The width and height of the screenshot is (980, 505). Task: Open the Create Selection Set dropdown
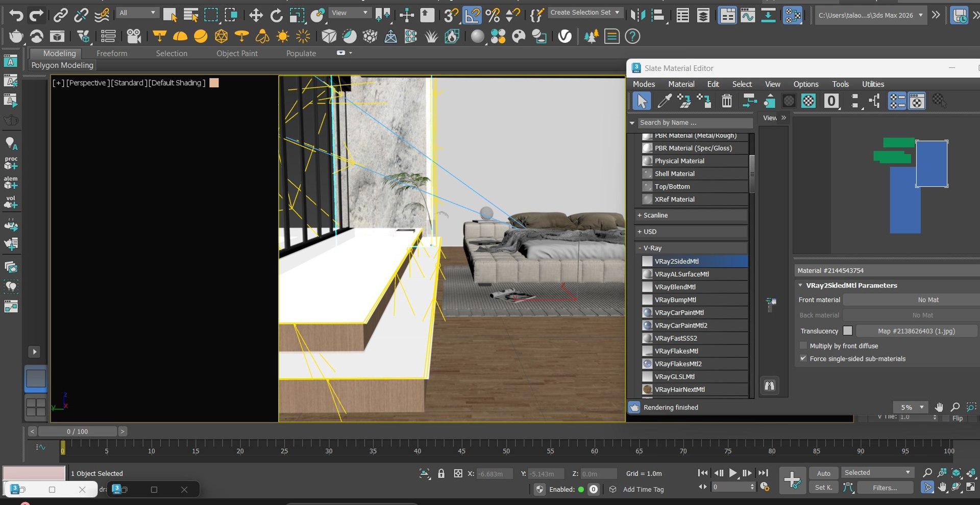(585, 12)
